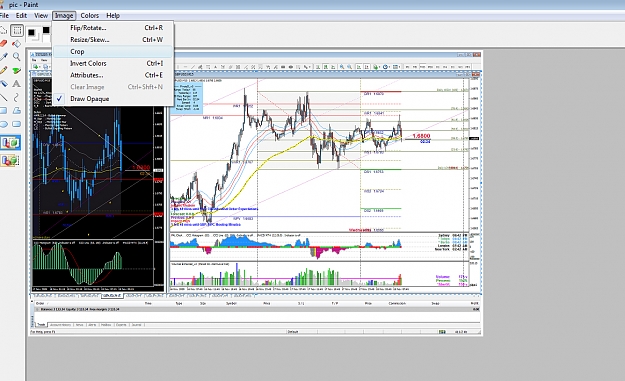625x381 pixels.
Task: Select the Free-Form Select tool
Action: [3, 30]
